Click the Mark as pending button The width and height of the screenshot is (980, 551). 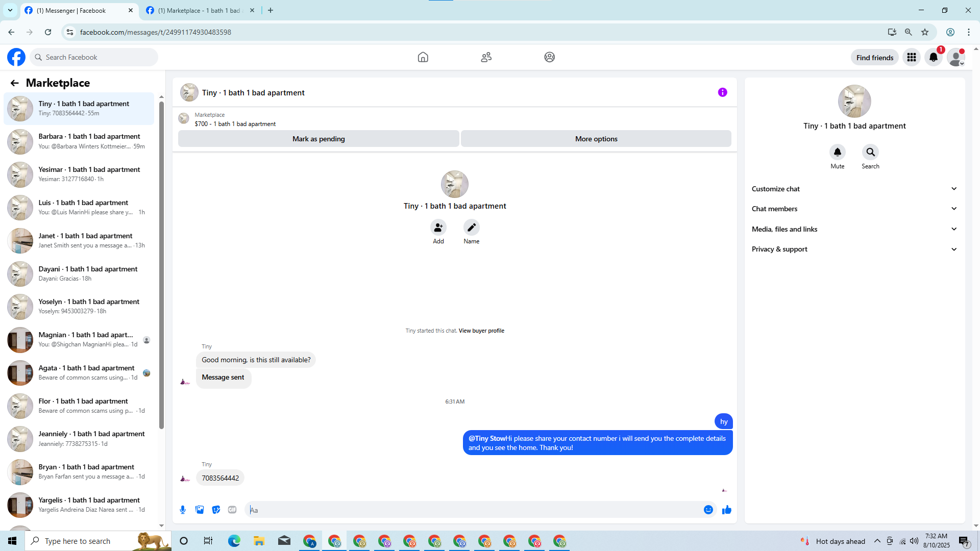318,139
